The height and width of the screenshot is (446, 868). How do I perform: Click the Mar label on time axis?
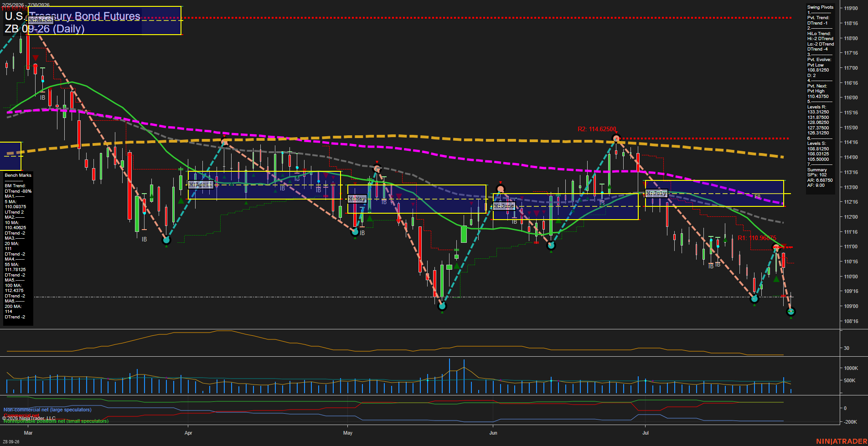pos(28,433)
